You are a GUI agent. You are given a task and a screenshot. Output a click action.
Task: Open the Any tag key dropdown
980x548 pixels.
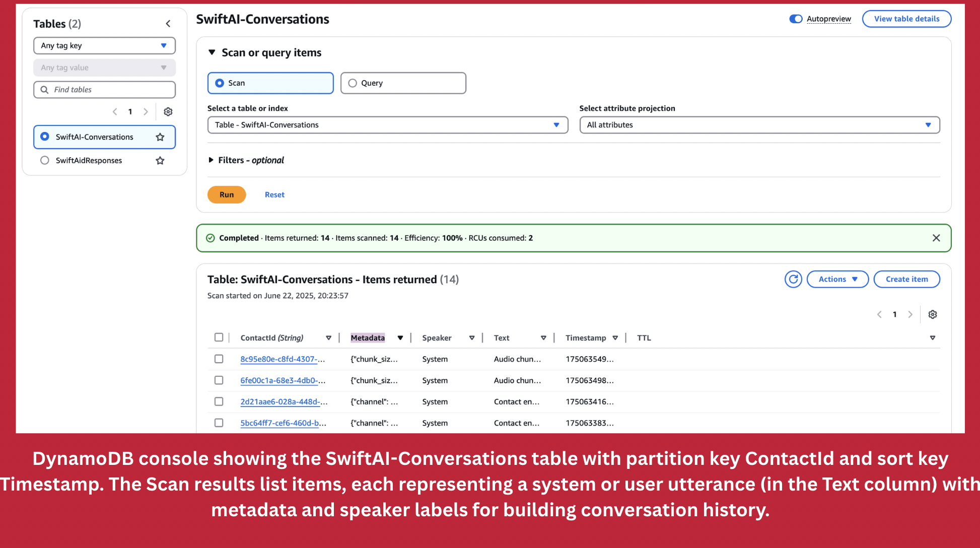[x=104, y=45]
